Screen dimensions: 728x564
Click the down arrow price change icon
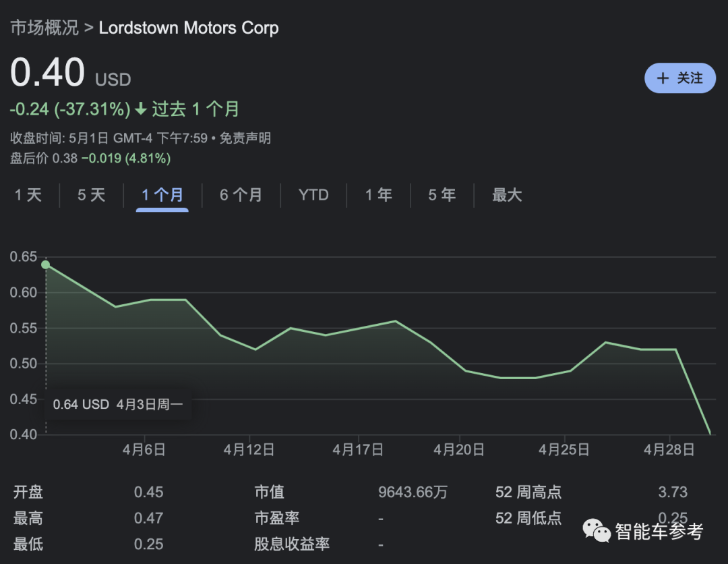(x=141, y=109)
